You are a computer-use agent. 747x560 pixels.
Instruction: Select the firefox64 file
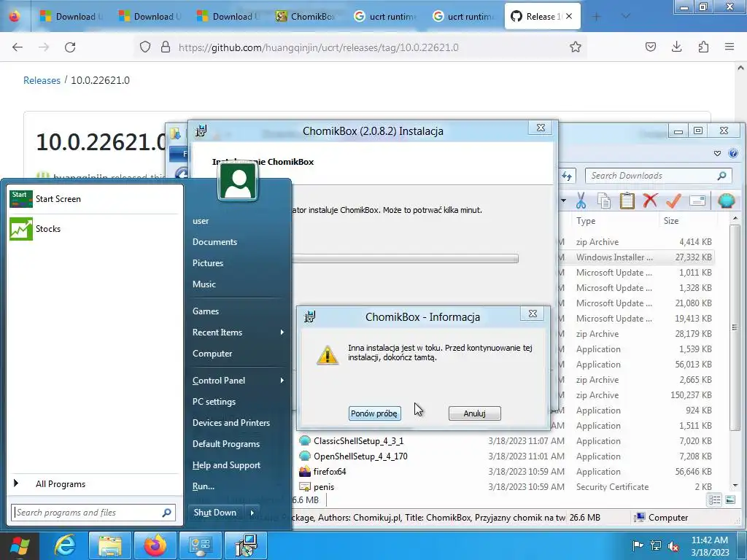point(330,472)
